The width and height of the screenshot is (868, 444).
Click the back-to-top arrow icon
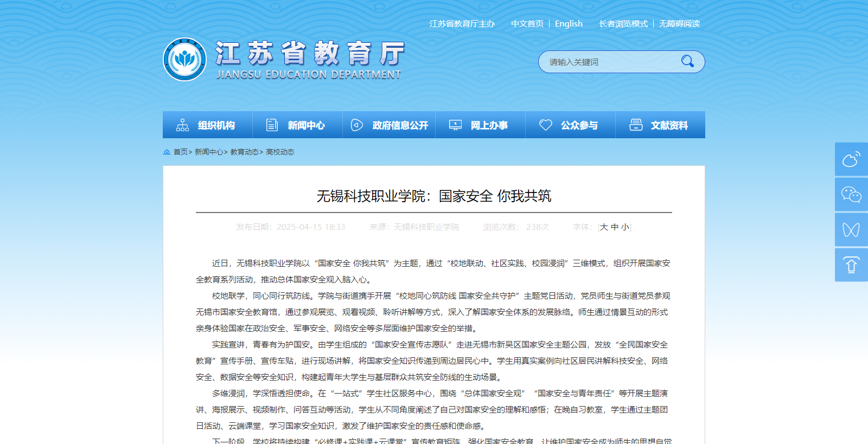(x=851, y=265)
